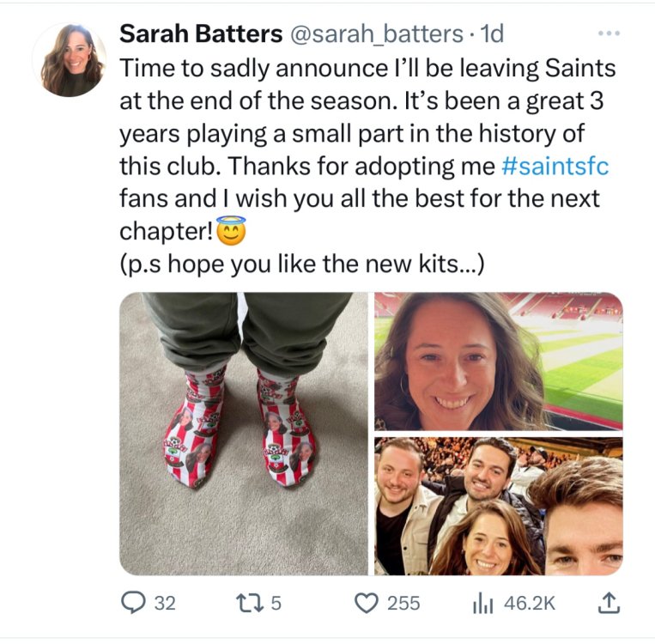655x644 pixels.
Task: Open the #saintsfc hashtag link
Action: 554,165
